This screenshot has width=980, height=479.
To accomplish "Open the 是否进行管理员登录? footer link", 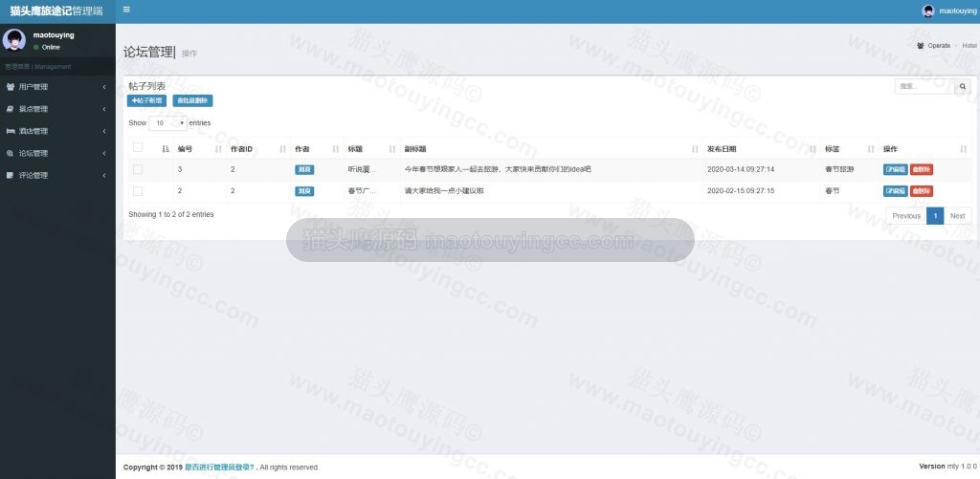I will [x=219, y=468].
